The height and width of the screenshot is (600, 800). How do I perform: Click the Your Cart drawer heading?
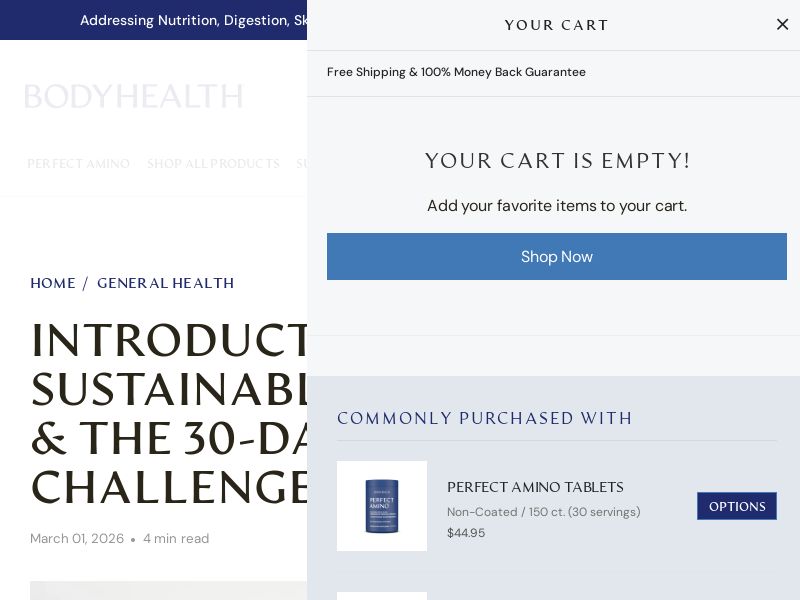coord(556,25)
